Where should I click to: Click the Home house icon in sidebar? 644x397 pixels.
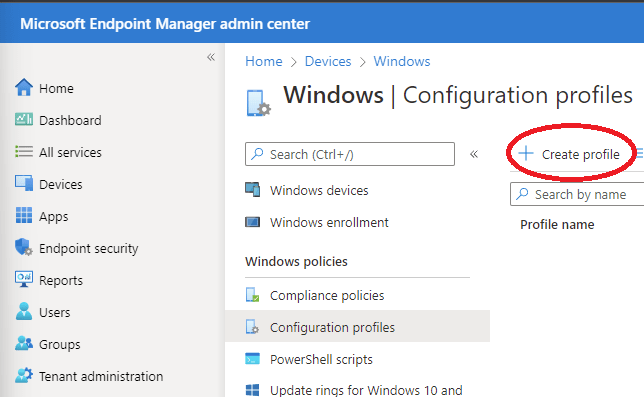tap(24, 87)
